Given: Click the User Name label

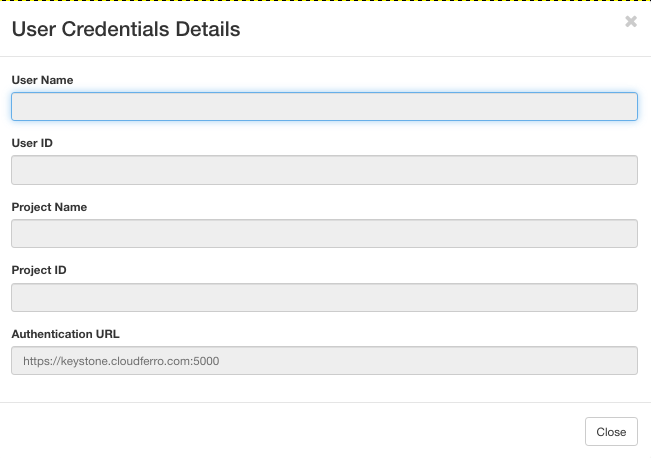Looking at the screenshot, I should tap(42, 80).
